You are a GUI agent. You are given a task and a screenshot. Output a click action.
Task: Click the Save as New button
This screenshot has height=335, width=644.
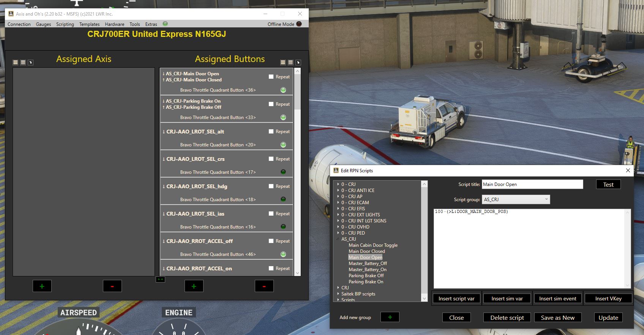click(x=557, y=318)
